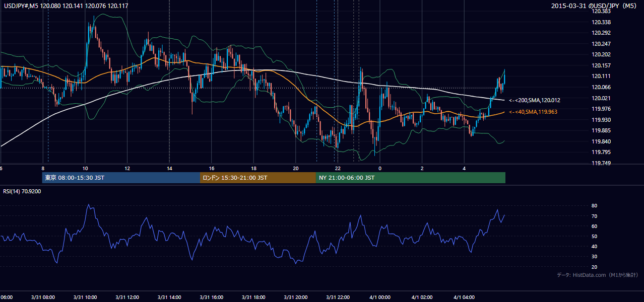
Task: Click the USDJPY#,M5 chart title text
Action: point(66,6)
